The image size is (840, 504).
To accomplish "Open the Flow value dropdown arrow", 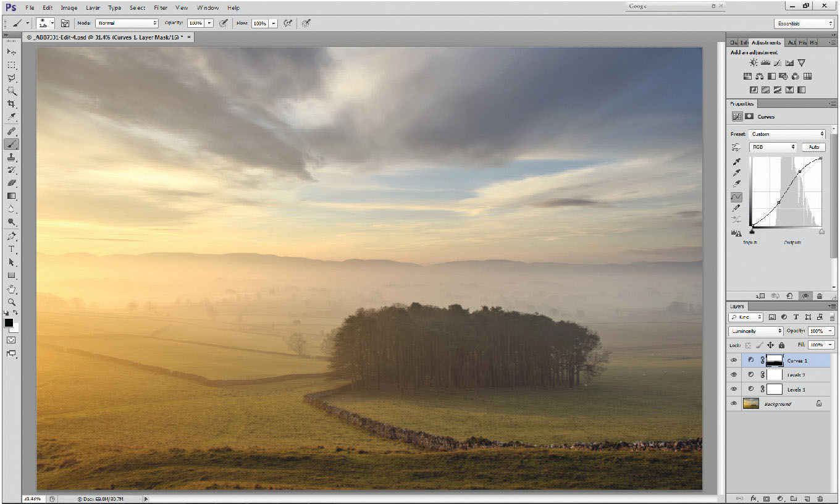I will [273, 23].
